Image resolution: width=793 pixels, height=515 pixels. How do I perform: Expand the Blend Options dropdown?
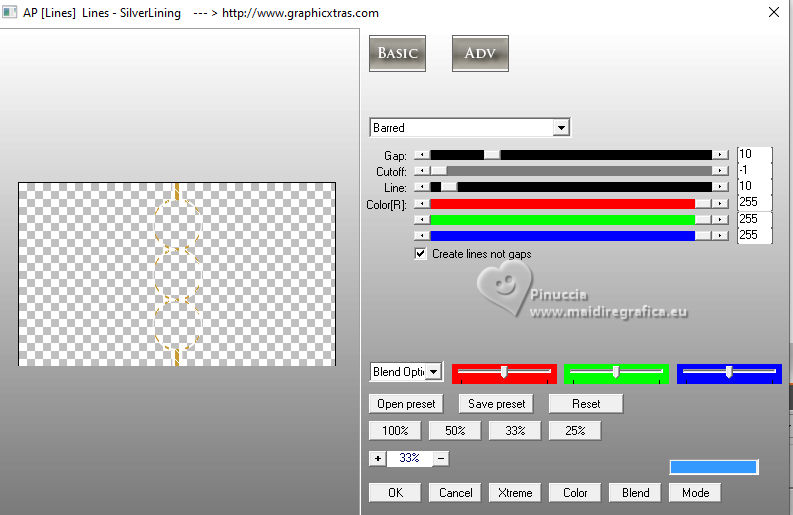(433, 372)
